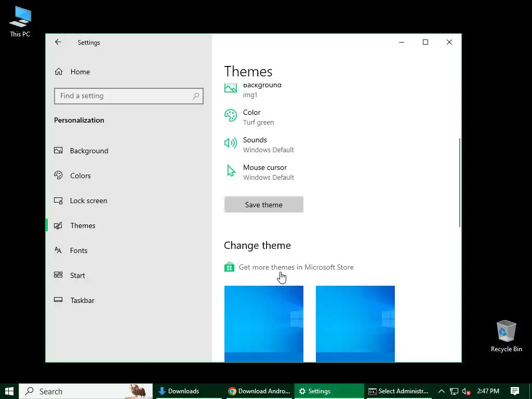Open Get more themes in Microsoft Store

(x=296, y=268)
